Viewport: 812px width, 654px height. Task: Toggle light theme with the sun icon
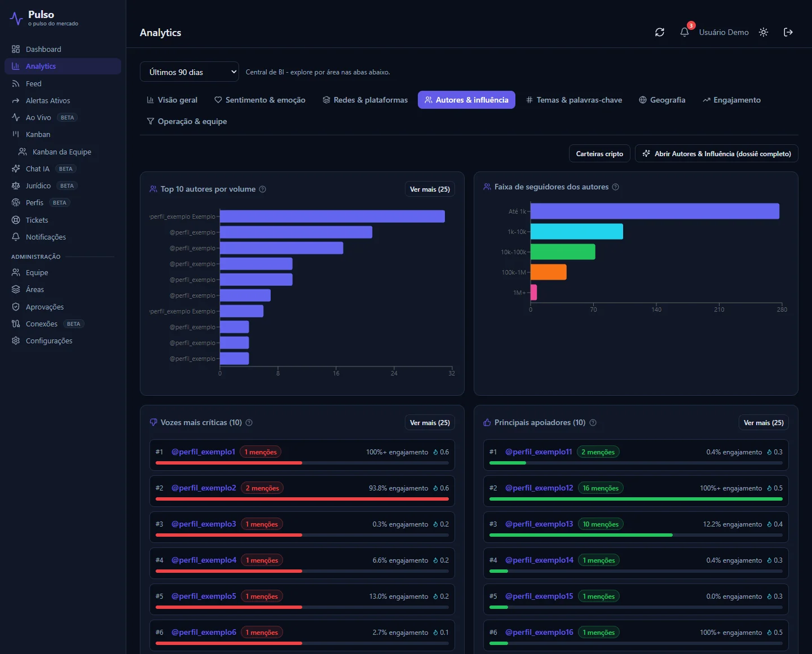(764, 32)
